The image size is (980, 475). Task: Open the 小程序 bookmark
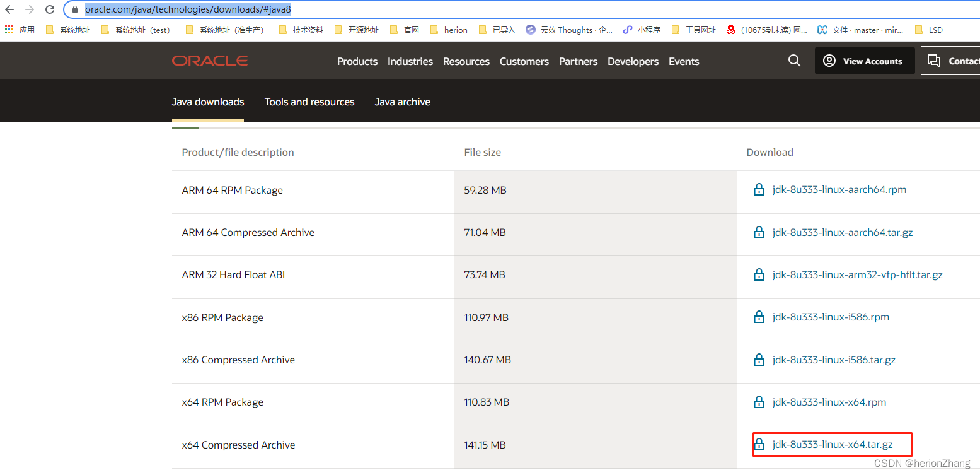[x=642, y=30]
